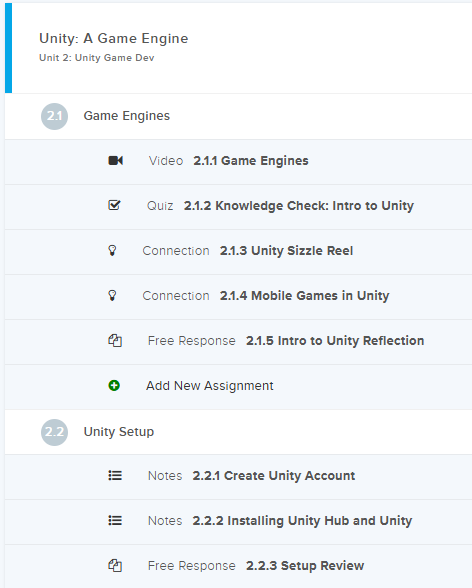Click Connection label beside Mobile Games in Unity
This screenshot has width=472, height=588.
coord(176,296)
